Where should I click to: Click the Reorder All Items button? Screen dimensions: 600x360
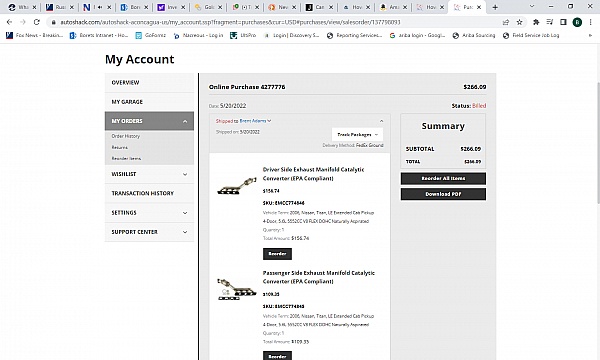point(443,178)
